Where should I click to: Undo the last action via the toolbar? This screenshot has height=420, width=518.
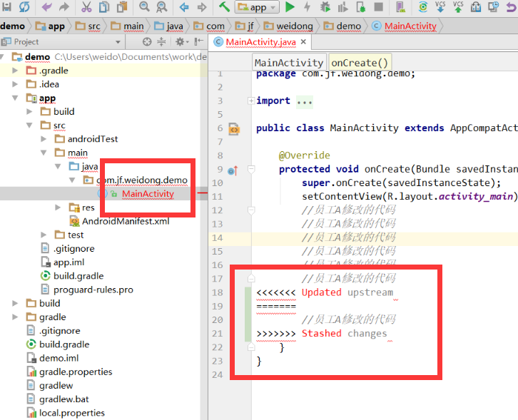[46, 6]
